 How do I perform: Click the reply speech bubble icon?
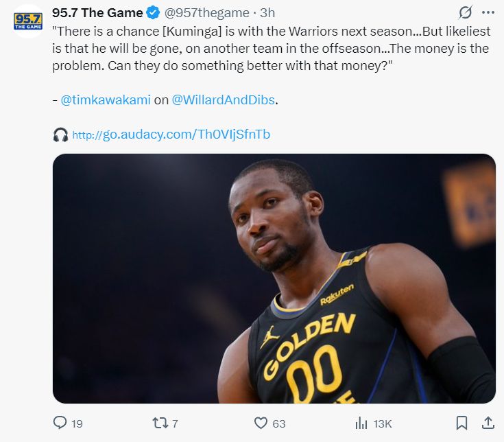(x=60, y=423)
